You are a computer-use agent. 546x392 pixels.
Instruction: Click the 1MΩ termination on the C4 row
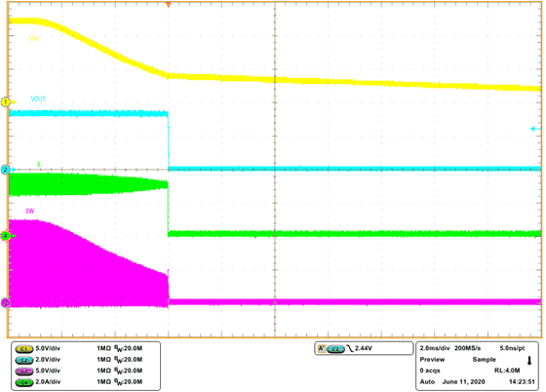[103, 382]
